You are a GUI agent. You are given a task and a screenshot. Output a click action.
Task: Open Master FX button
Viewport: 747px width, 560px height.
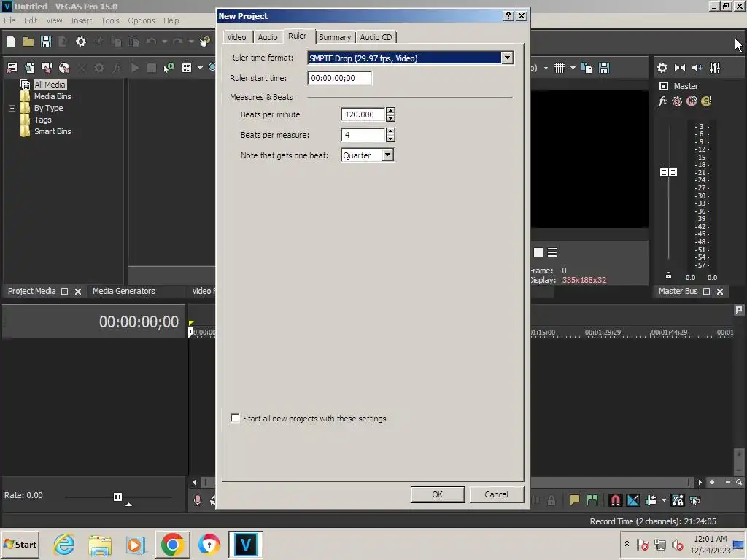pos(662,101)
